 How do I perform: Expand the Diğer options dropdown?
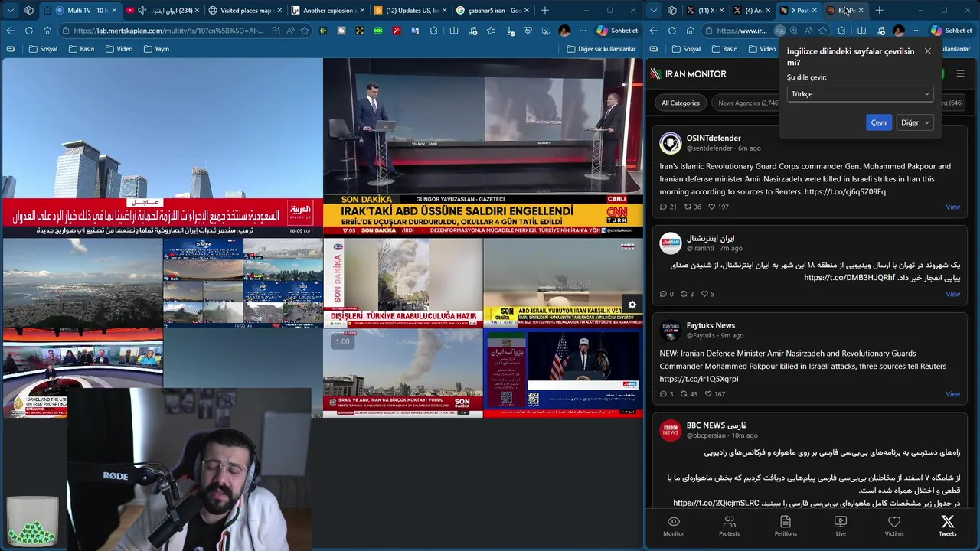pyautogui.click(x=914, y=122)
